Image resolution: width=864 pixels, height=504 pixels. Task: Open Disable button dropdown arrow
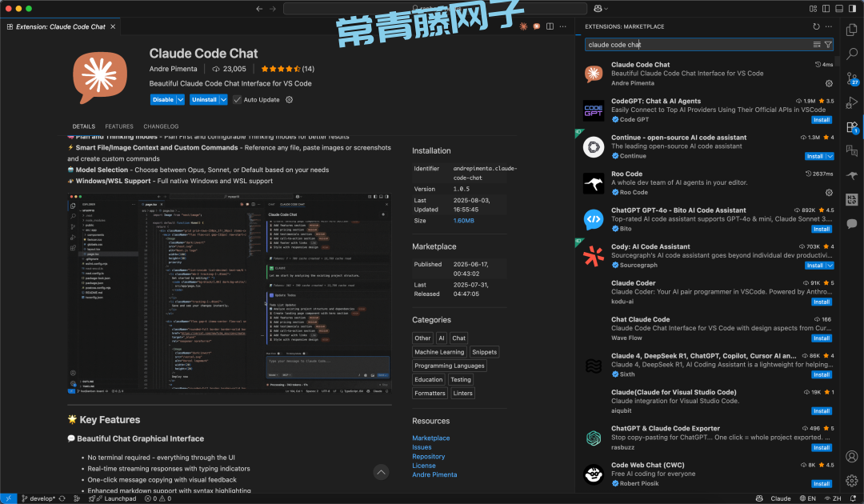(x=180, y=100)
